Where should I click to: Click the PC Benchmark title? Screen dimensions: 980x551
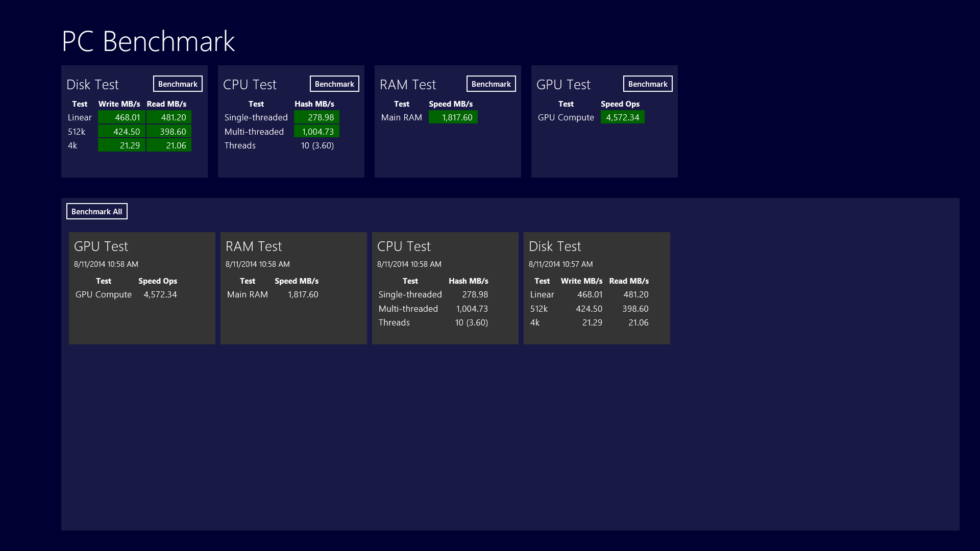(148, 41)
